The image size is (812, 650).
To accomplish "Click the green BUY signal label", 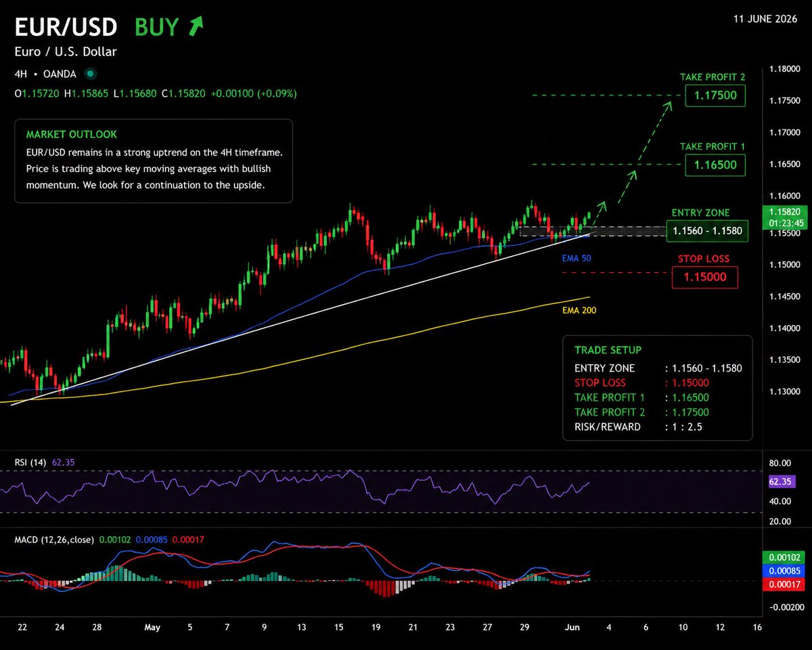I will (x=157, y=27).
